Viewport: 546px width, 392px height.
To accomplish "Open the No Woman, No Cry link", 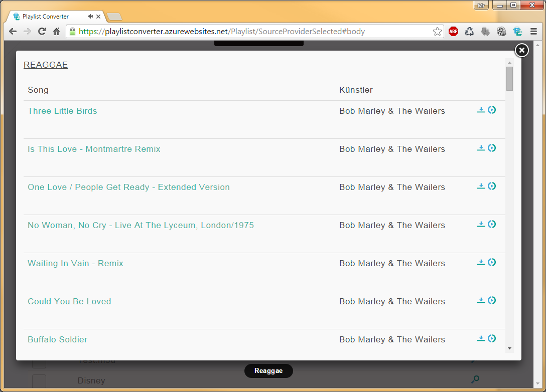I will pyautogui.click(x=141, y=225).
